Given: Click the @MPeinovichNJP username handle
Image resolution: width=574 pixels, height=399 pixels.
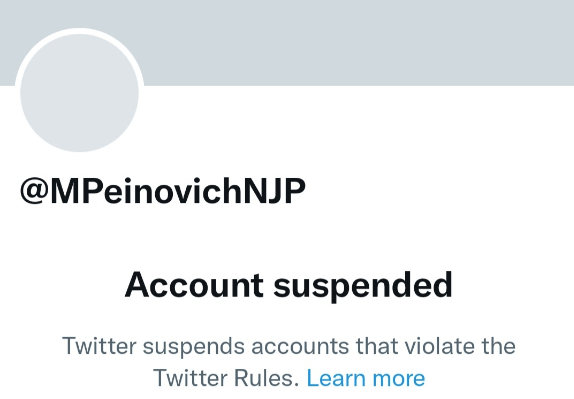Looking at the screenshot, I should click(163, 191).
